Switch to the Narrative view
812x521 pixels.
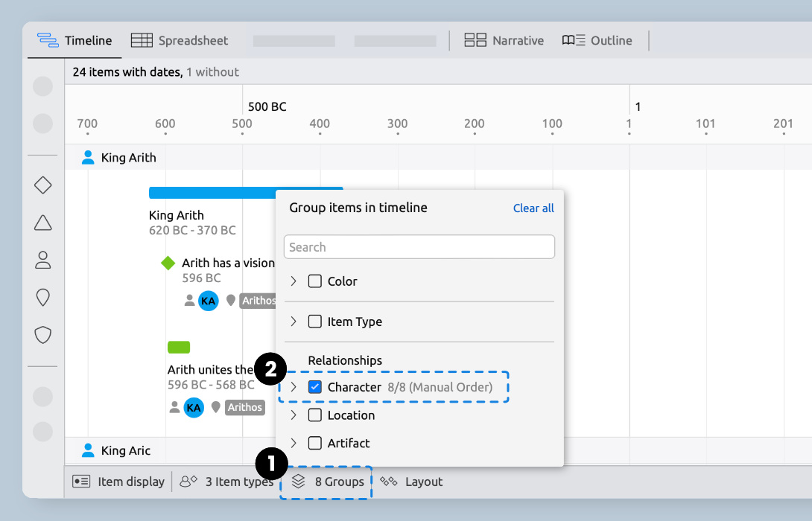click(x=504, y=40)
